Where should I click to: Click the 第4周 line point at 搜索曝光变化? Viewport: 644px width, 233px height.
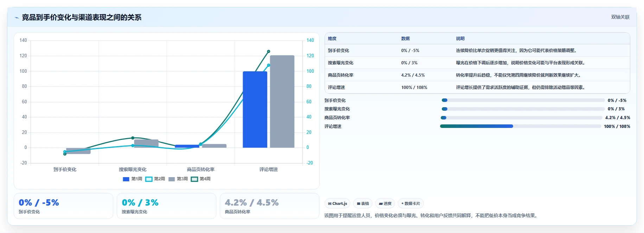coord(133,138)
